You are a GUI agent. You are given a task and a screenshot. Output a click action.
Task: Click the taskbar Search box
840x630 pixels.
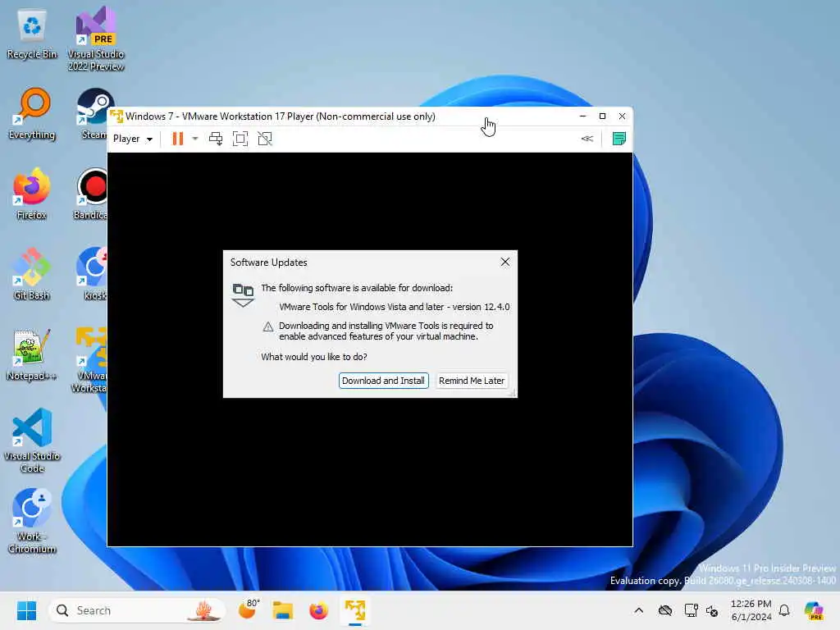click(x=137, y=610)
